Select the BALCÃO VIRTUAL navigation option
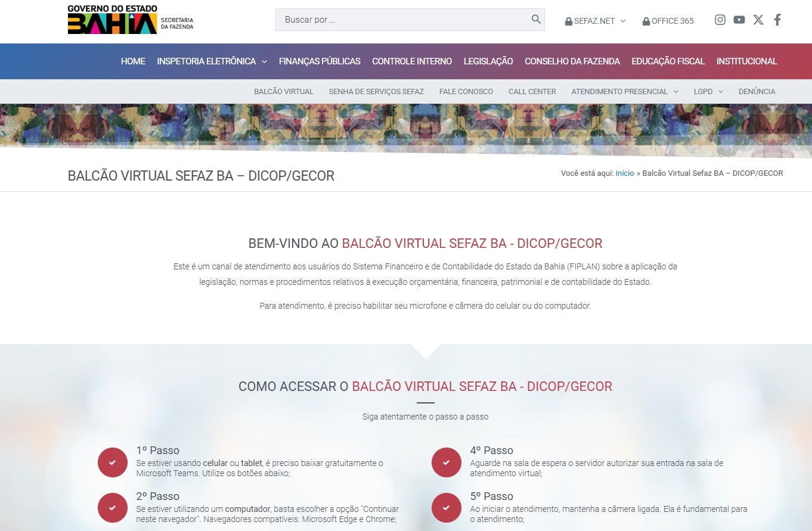 (283, 91)
